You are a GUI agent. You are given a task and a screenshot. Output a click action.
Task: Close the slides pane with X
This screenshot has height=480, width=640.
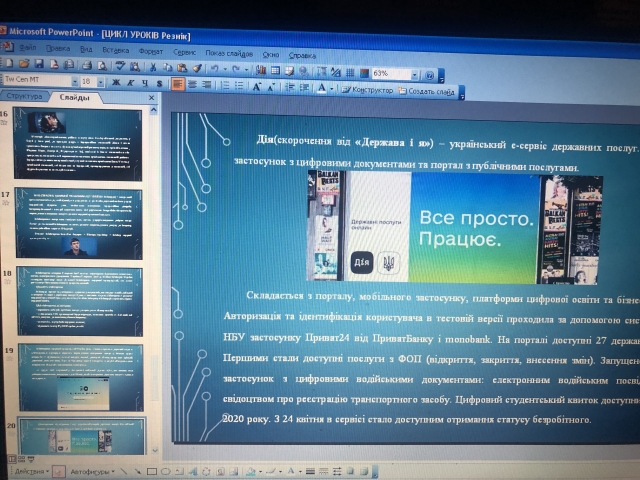[151, 98]
